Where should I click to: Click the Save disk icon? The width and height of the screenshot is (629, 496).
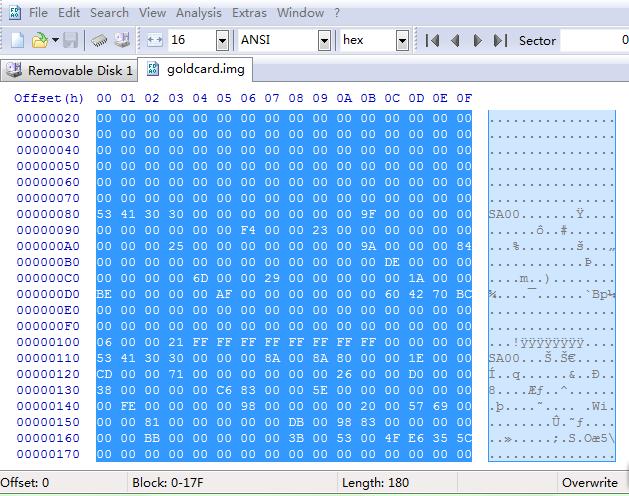click(x=70, y=40)
